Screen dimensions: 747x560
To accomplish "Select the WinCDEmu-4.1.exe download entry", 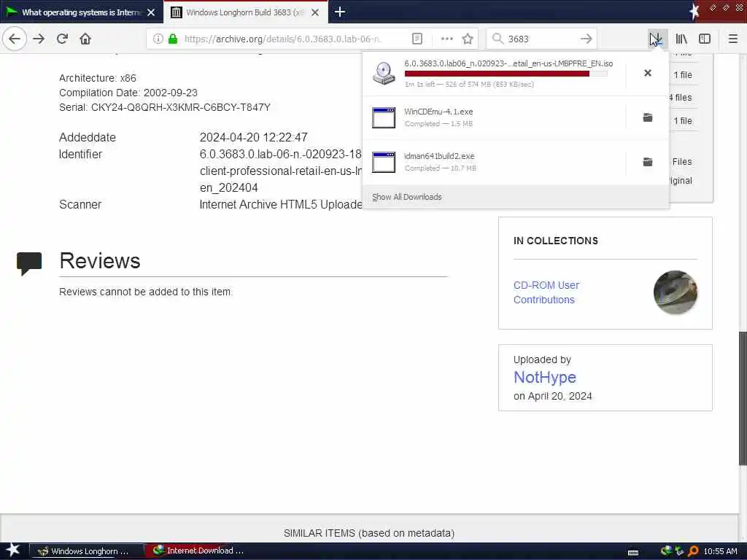I will coord(494,117).
